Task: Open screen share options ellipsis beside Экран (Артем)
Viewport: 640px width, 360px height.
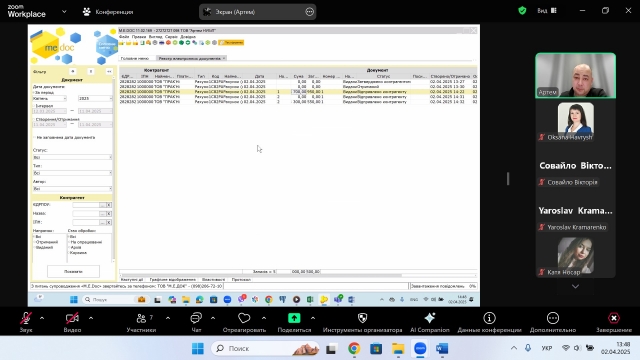Action: 309,12
